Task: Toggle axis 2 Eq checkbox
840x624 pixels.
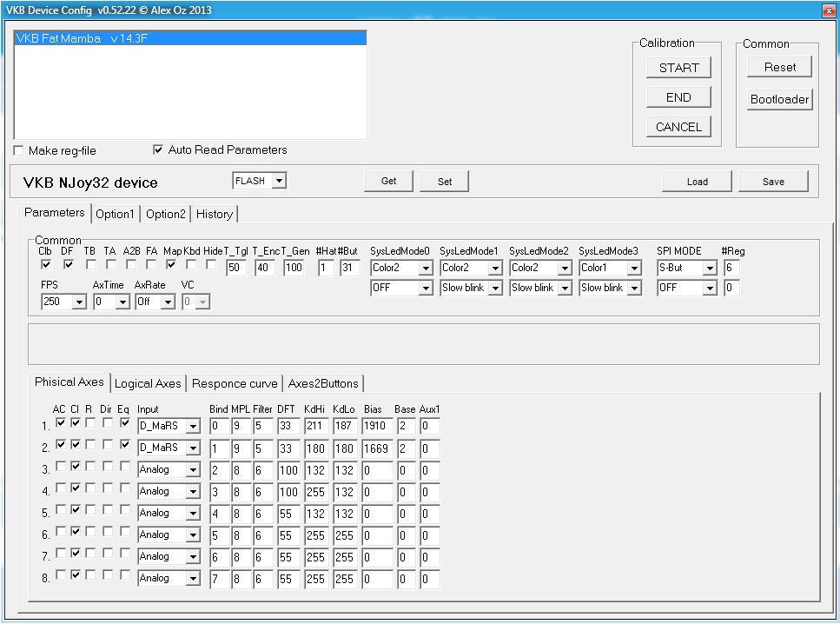Action: [x=125, y=445]
